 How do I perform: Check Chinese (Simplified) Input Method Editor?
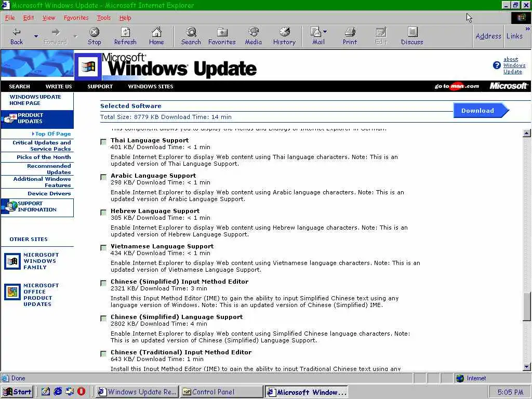coord(103,283)
